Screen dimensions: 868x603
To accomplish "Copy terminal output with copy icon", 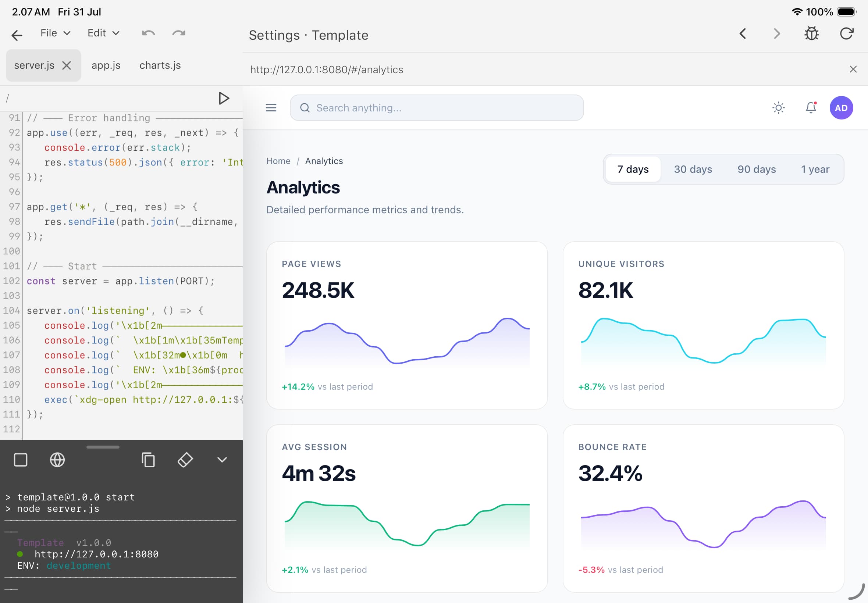I will pos(148,460).
